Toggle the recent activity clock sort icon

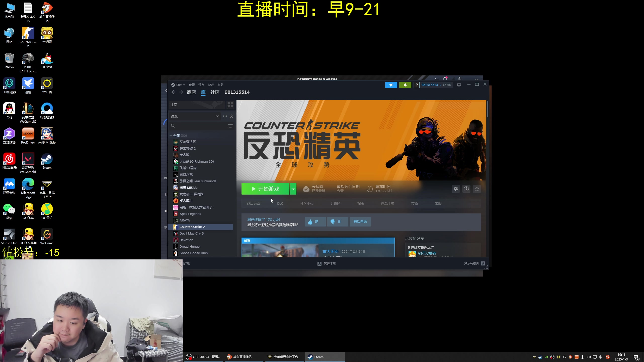(225, 116)
